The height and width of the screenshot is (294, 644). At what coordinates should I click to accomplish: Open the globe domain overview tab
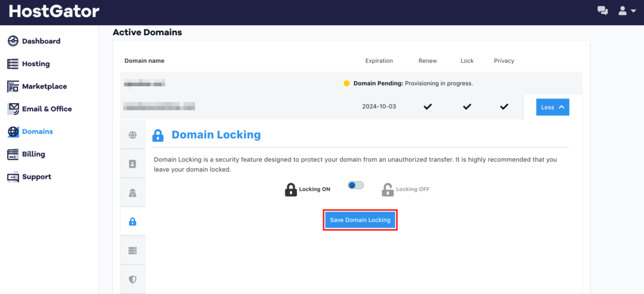(133, 134)
